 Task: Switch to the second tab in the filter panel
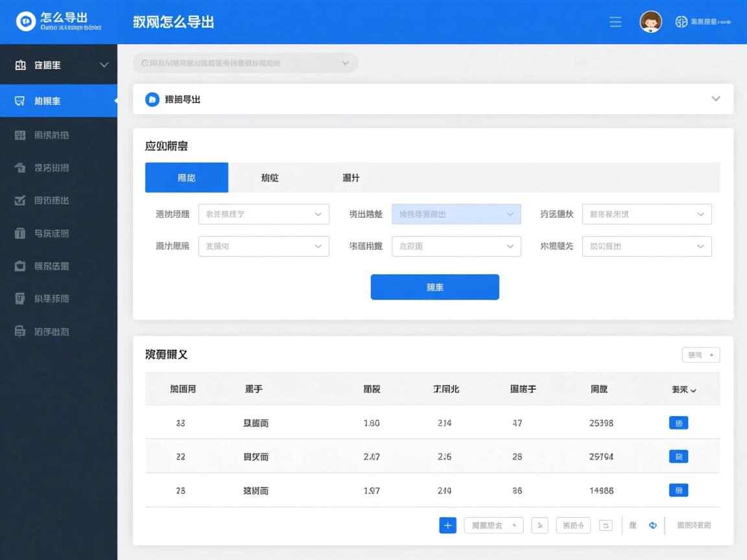coord(270,177)
